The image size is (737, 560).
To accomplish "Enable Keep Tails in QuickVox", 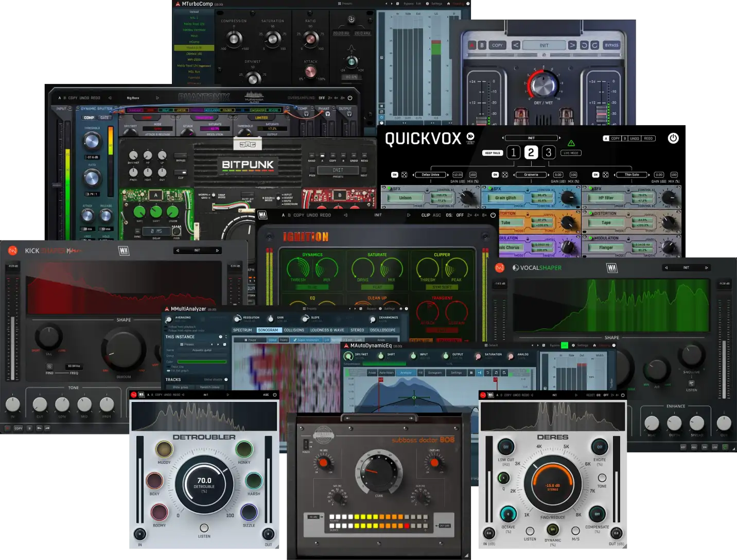I will pyautogui.click(x=493, y=153).
